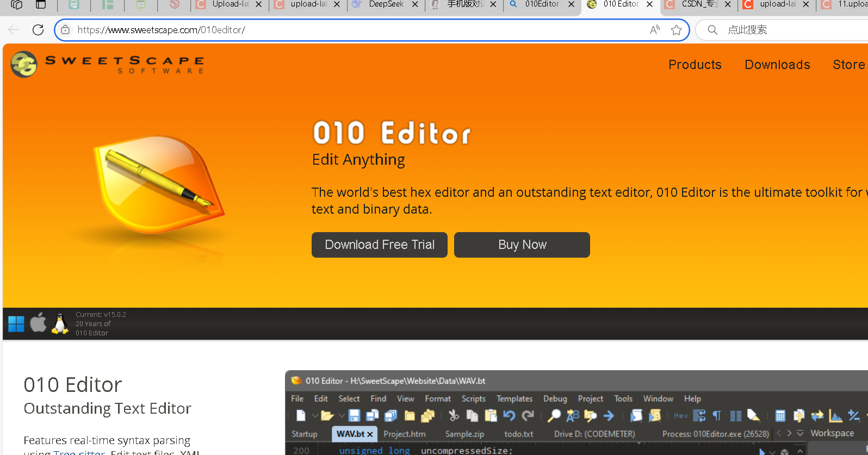
Task: Open the File menu in 010 Editor screenshot
Action: 297,398
